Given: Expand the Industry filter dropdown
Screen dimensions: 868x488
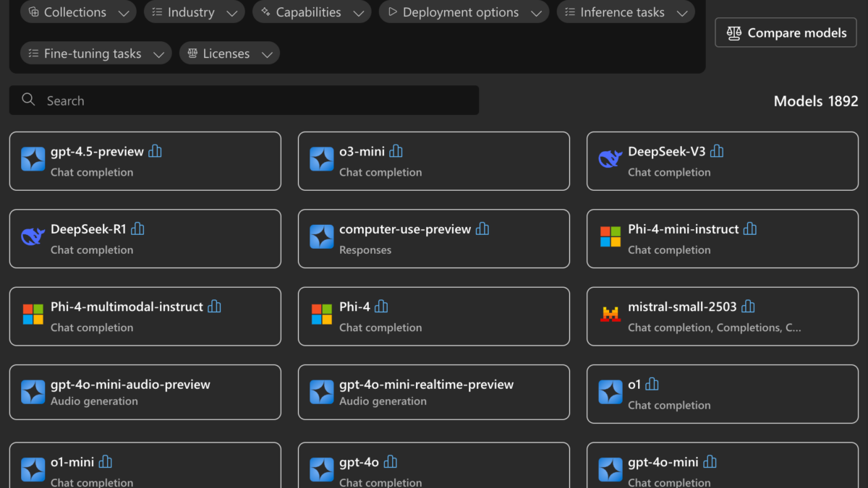Looking at the screenshot, I should (194, 12).
